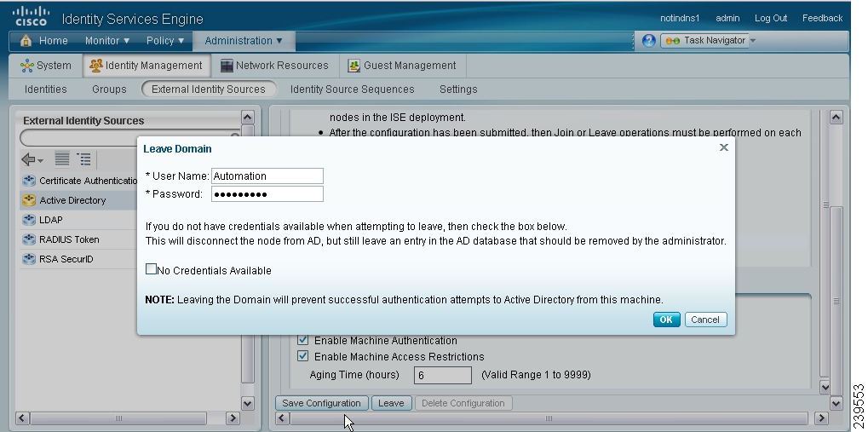Open the System tab
Image resolution: width=868 pixels, height=432 pixels.
(46, 66)
